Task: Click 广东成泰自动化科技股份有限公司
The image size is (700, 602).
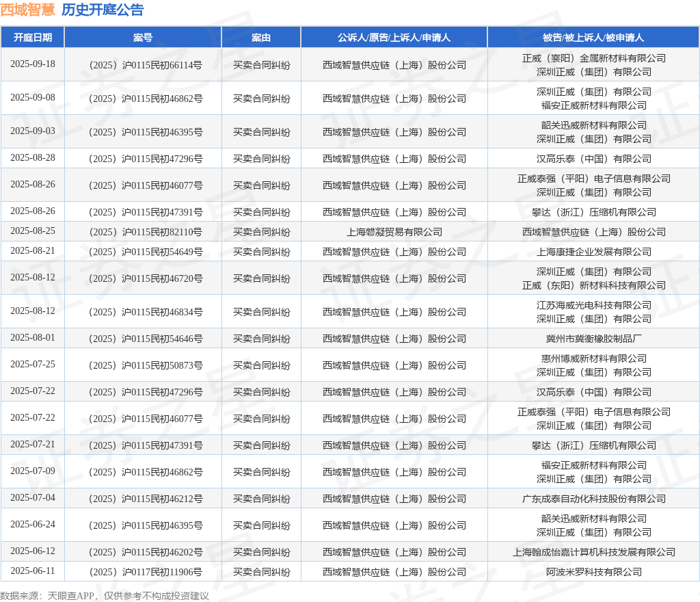Action: pos(594,499)
